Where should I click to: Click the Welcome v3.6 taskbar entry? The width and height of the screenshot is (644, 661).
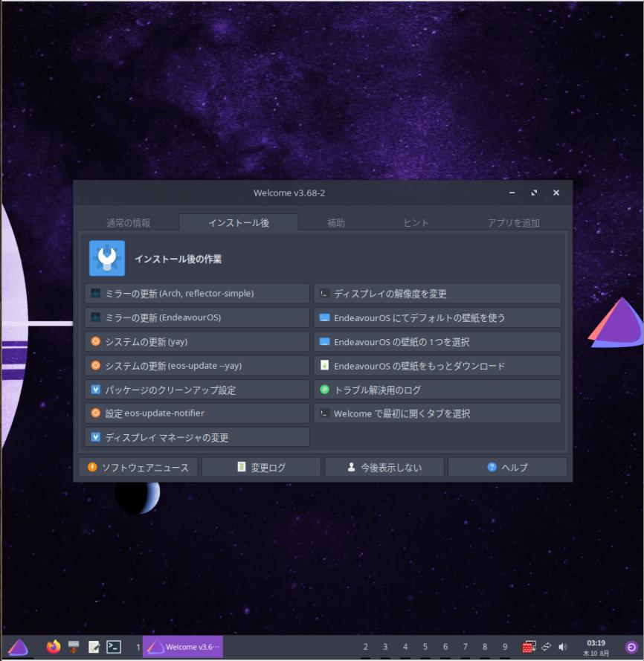coord(183,647)
